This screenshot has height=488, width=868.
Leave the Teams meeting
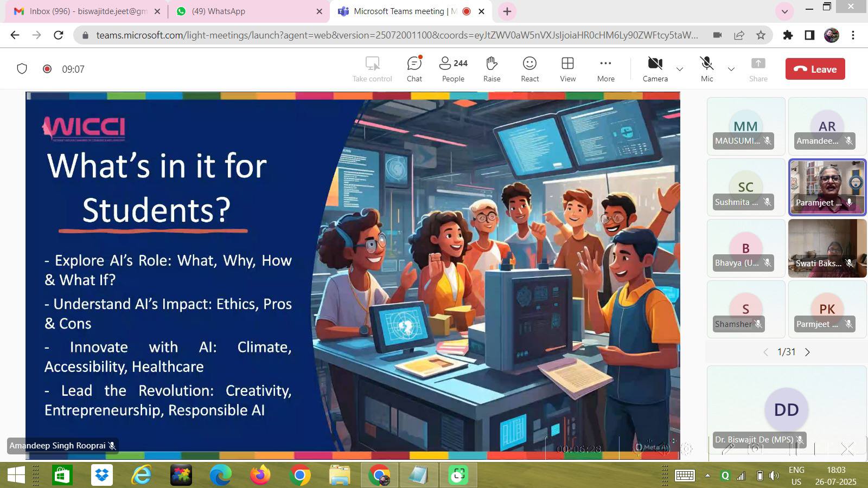(x=815, y=69)
